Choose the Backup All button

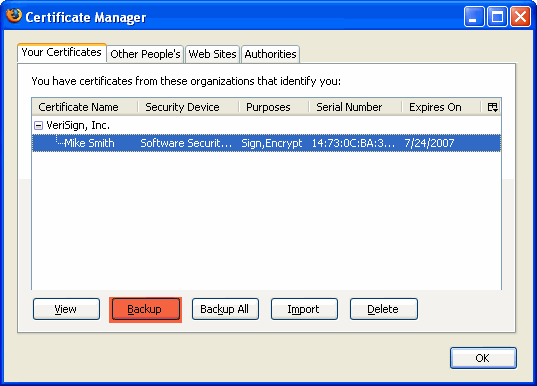click(225, 309)
